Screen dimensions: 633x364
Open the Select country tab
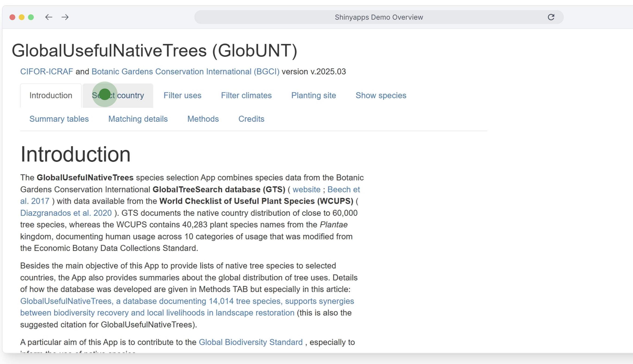118,95
